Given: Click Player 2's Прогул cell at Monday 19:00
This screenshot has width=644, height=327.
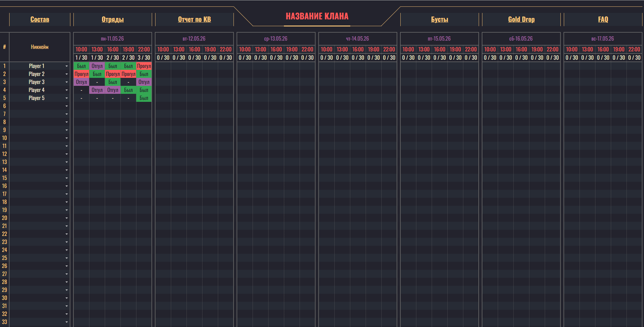Looking at the screenshot, I should pyautogui.click(x=128, y=74).
